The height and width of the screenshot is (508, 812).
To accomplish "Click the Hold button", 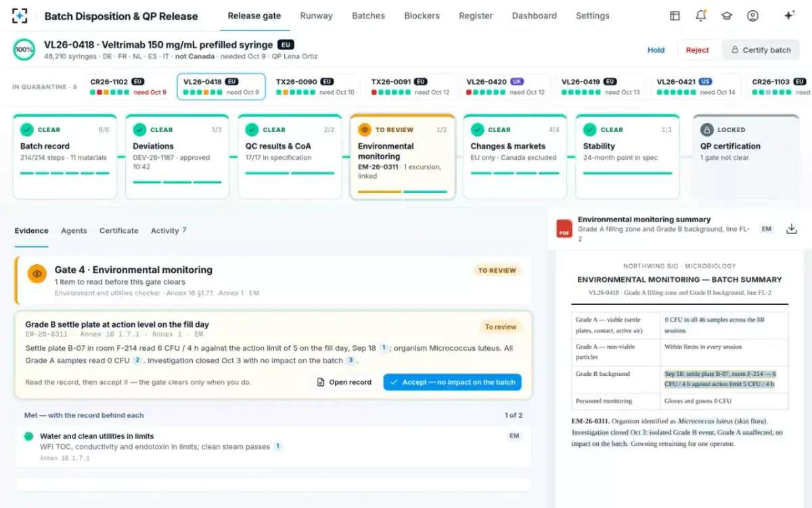I will 656,49.
